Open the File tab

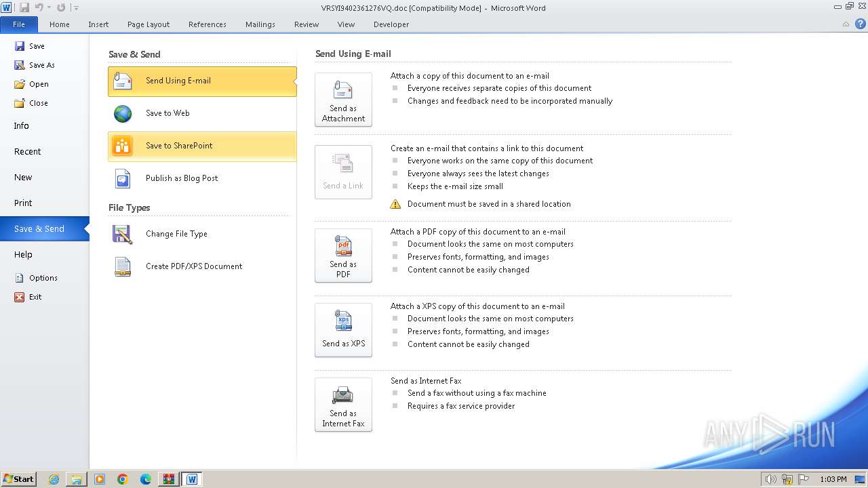tap(19, 24)
